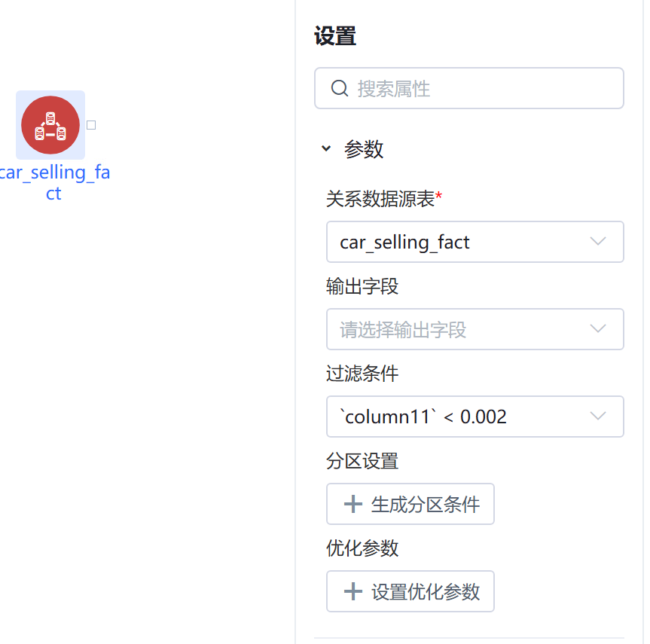Image resolution: width=650 pixels, height=644 pixels.
Task: Click the 参数 section title
Action: point(364,149)
